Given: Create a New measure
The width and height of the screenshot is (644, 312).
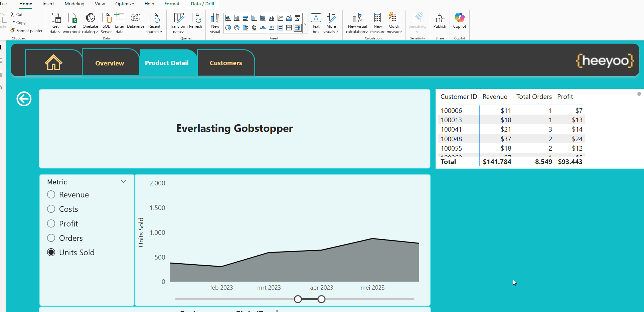Looking at the screenshot, I should click(x=378, y=23).
